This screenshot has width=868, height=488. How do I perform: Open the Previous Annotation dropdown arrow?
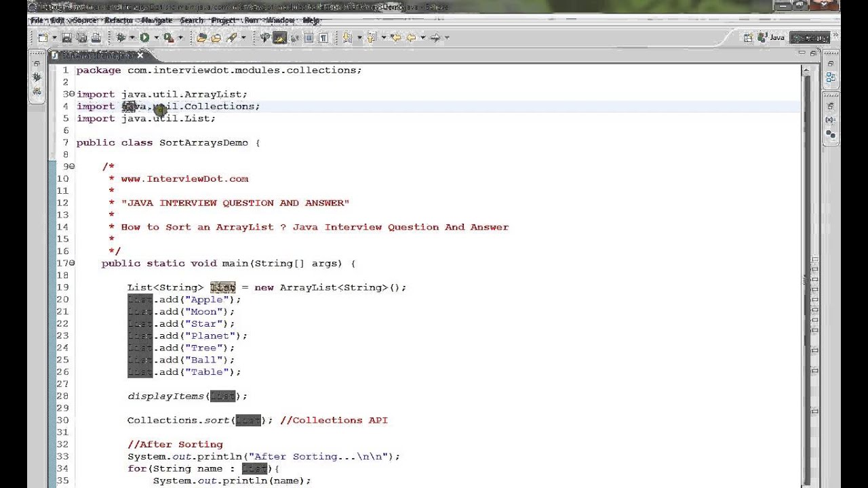point(384,38)
